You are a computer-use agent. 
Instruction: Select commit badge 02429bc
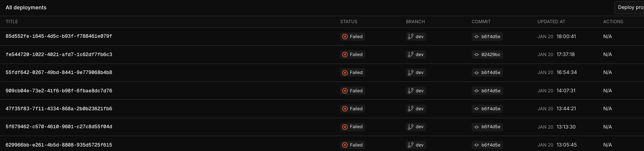(x=487, y=55)
